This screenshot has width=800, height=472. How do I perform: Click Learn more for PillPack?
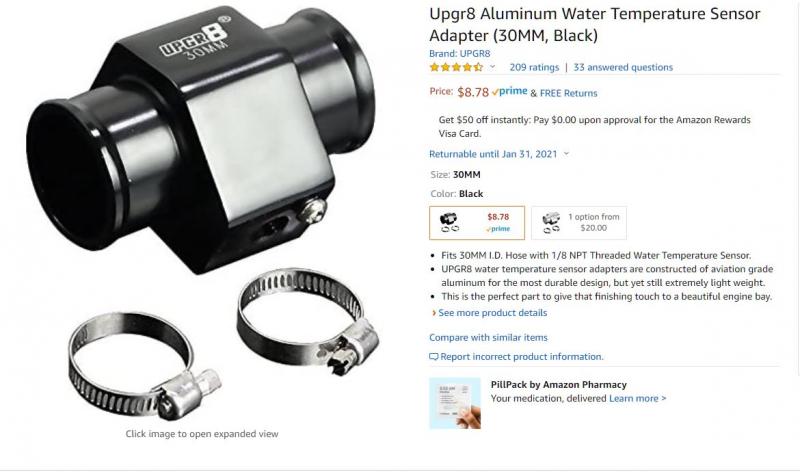638,399
